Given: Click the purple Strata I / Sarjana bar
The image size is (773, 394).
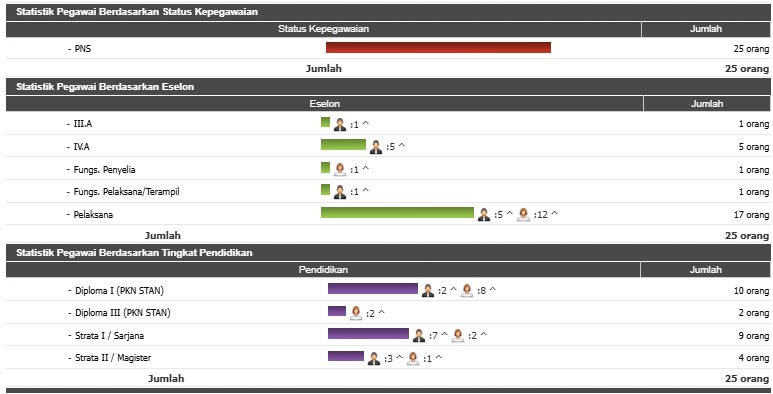Looking at the screenshot, I should (x=368, y=334).
